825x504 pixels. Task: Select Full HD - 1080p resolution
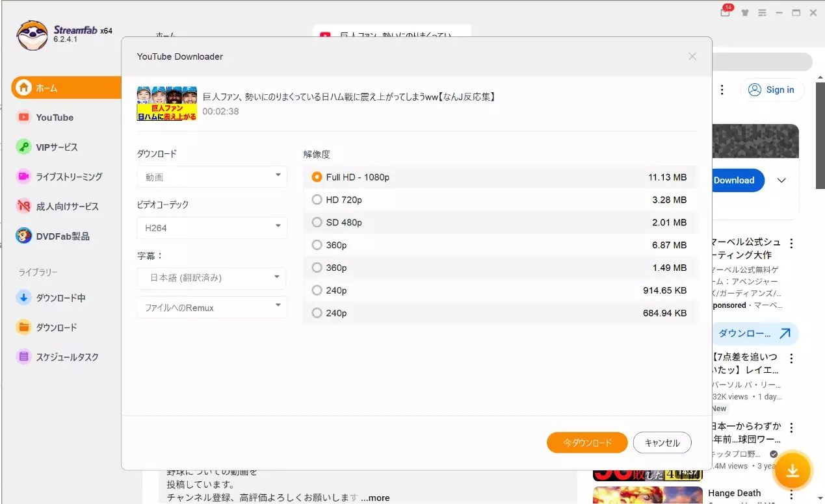pos(499,177)
